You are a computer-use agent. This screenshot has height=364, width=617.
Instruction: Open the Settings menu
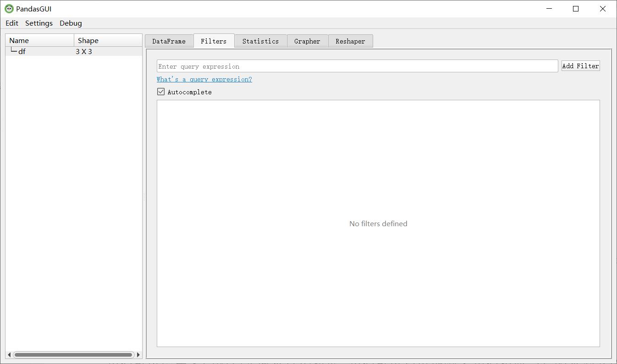pos(39,23)
